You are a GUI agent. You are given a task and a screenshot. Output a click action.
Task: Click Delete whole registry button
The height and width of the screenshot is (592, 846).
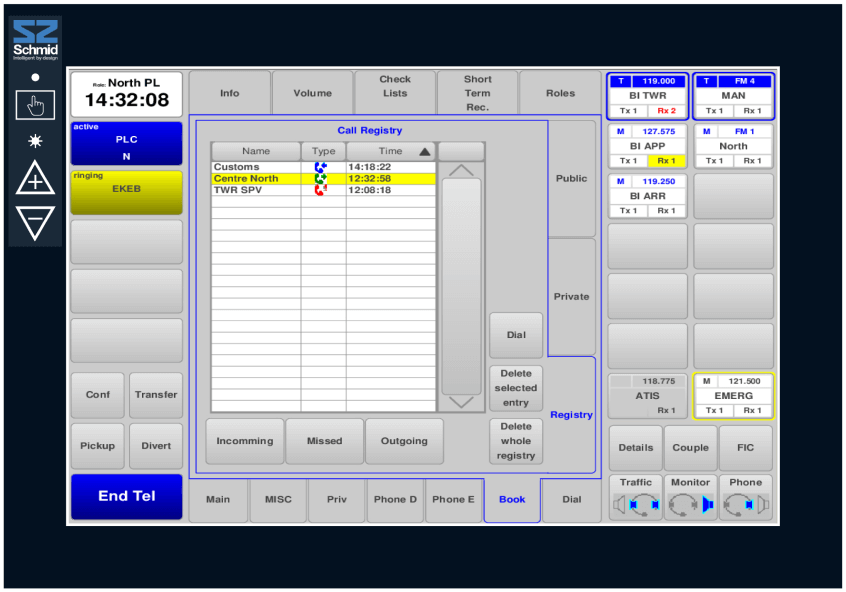pos(516,441)
